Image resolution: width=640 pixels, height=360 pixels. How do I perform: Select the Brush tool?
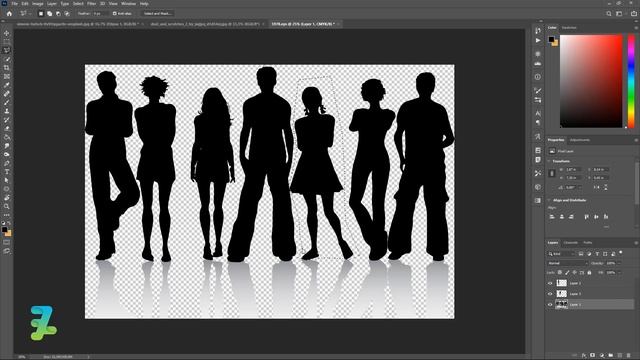(x=7, y=102)
